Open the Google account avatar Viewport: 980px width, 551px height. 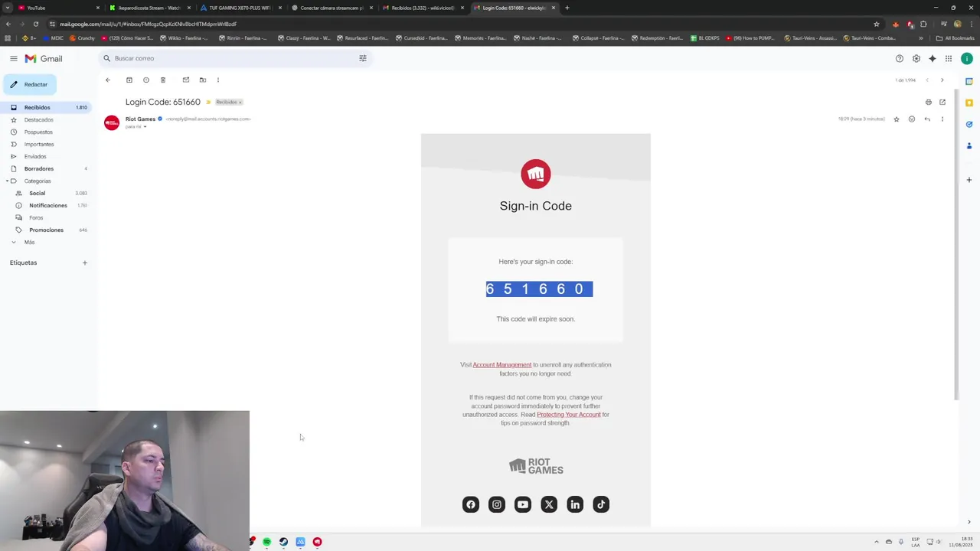coord(967,58)
